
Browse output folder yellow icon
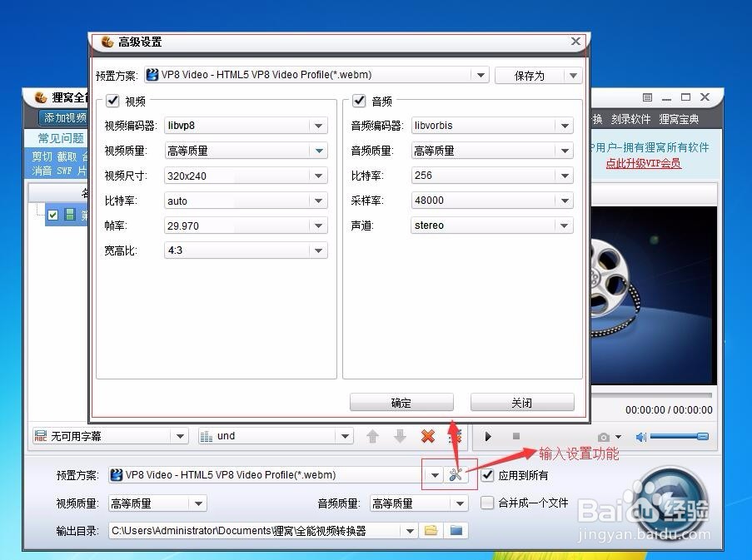[x=431, y=530]
